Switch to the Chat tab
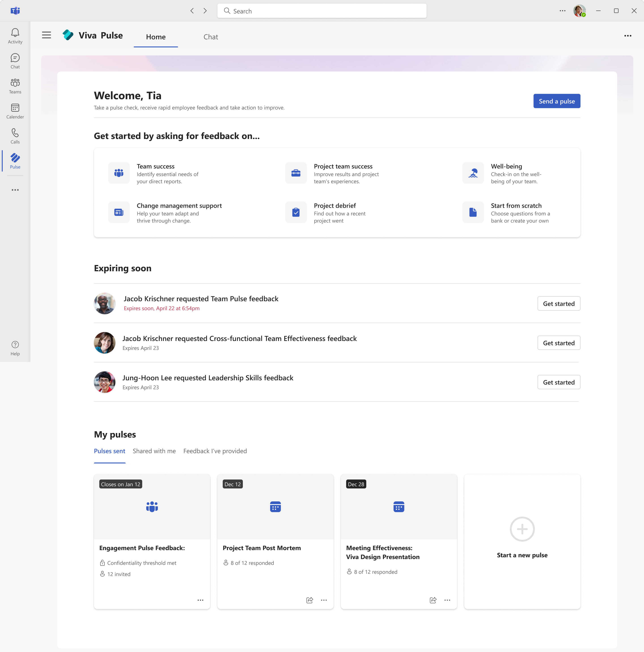 [210, 37]
